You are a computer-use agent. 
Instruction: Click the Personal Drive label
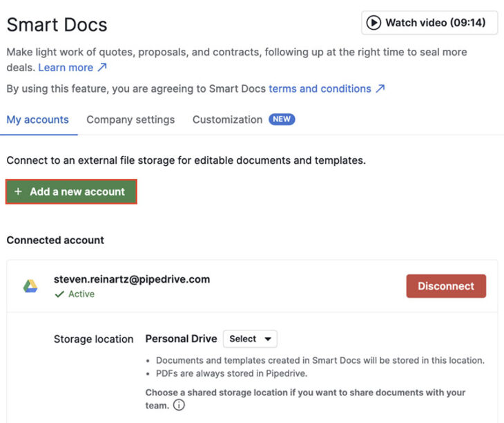pyautogui.click(x=181, y=339)
